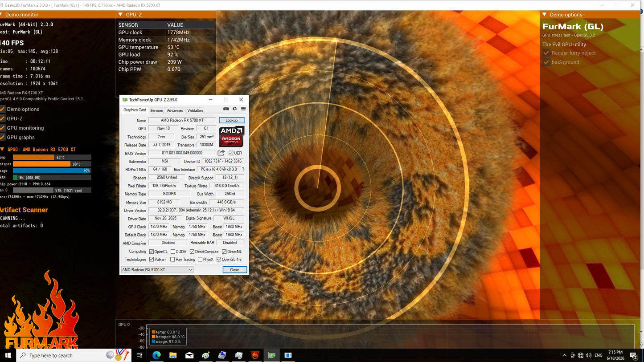
Task: Click the ENG language indicator
Action: [x=599, y=355]
